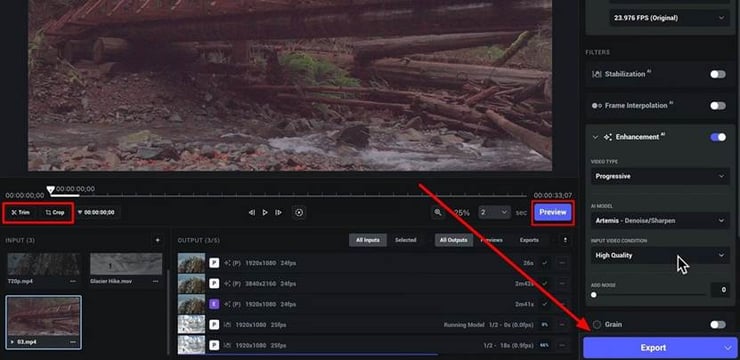This screenshot has height=360, width=740.
Task: Open the Export options arrow
Action: pos(727,348)
